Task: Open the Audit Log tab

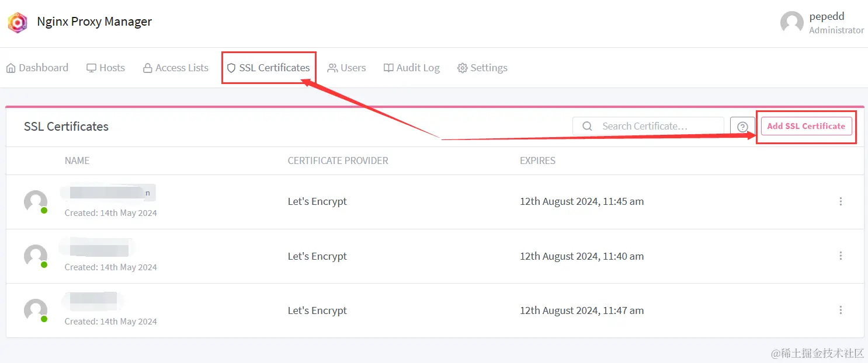Action: (x=412, y=68)
